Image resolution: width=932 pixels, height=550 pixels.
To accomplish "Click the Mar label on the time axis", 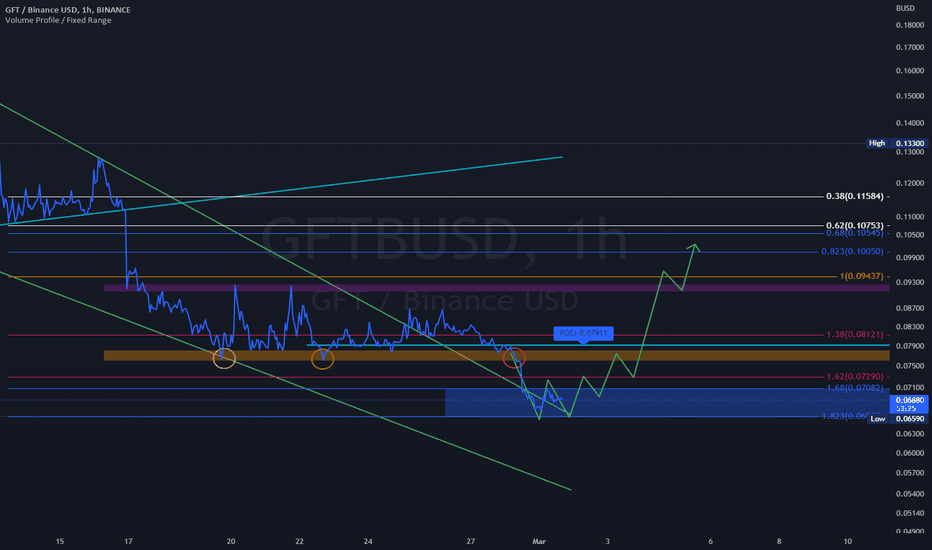I will coord(539,541).
